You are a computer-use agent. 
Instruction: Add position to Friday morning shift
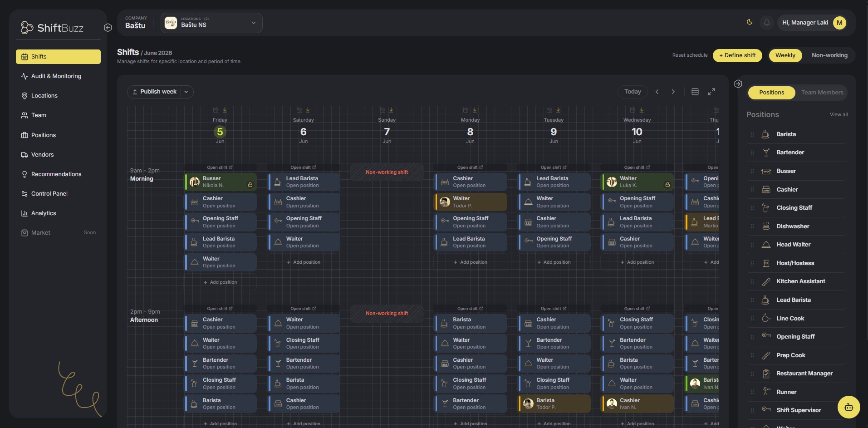point(220,282)
